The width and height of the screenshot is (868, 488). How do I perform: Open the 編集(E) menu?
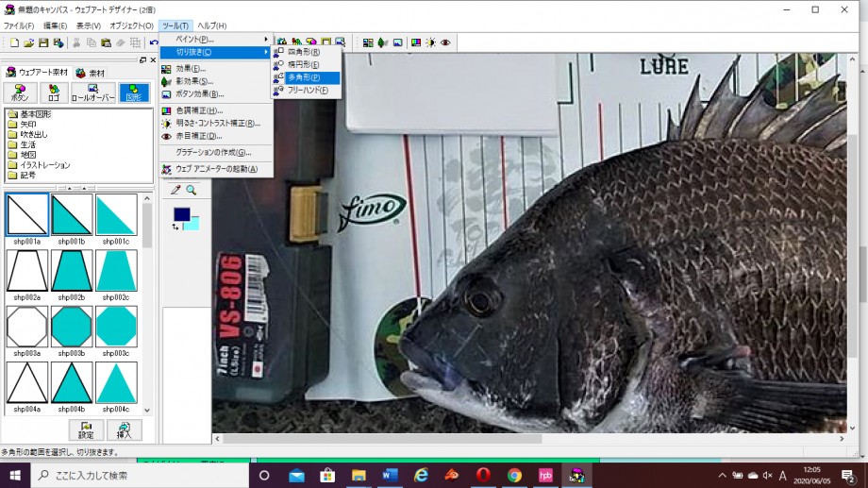tap(55, 25)
